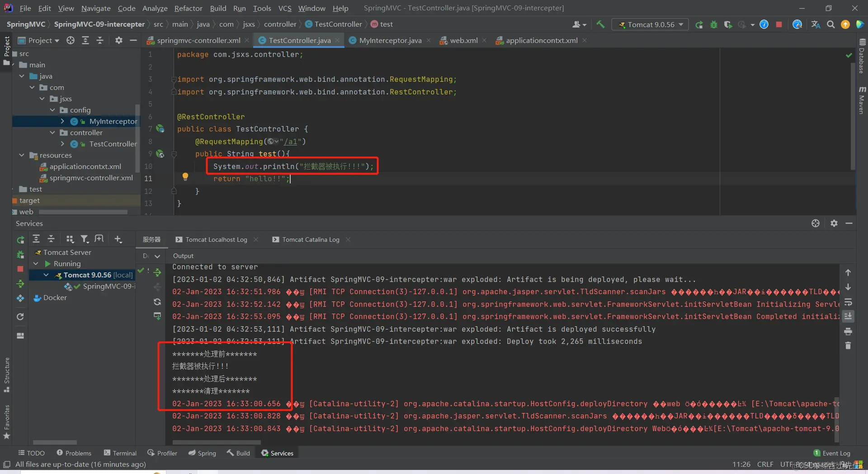Toggle soft-wrap in console output

click(848, 302)
